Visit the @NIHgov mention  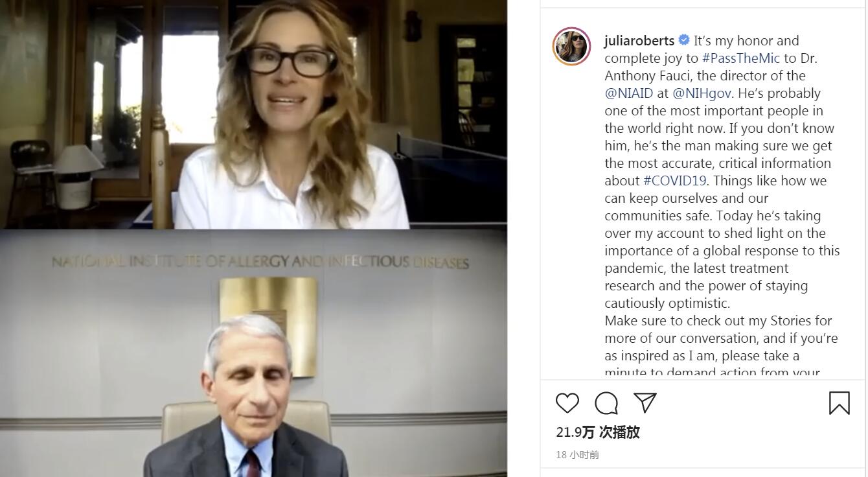tap(702, 93)
